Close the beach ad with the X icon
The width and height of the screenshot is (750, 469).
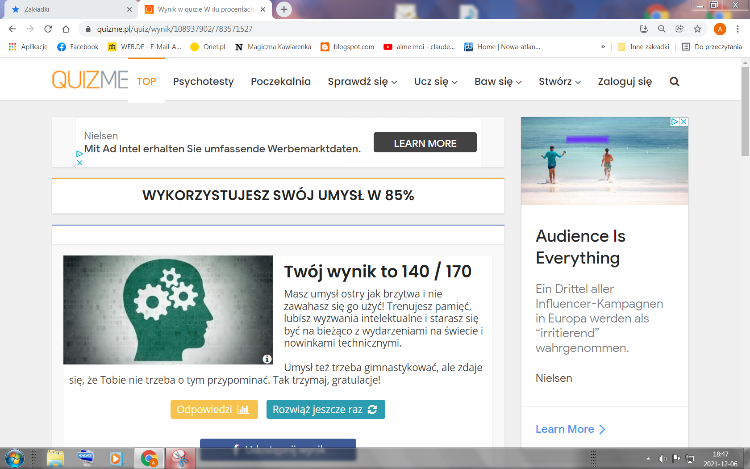(x=683, y=122)
